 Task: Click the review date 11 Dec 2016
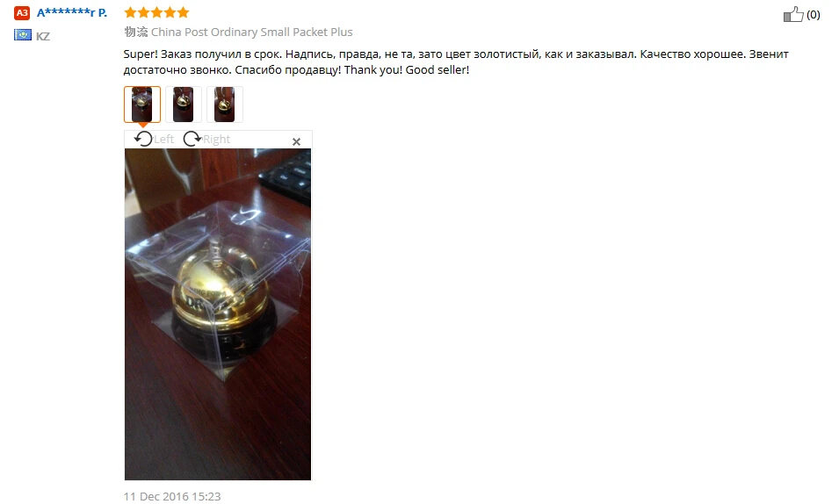point(172,496)
